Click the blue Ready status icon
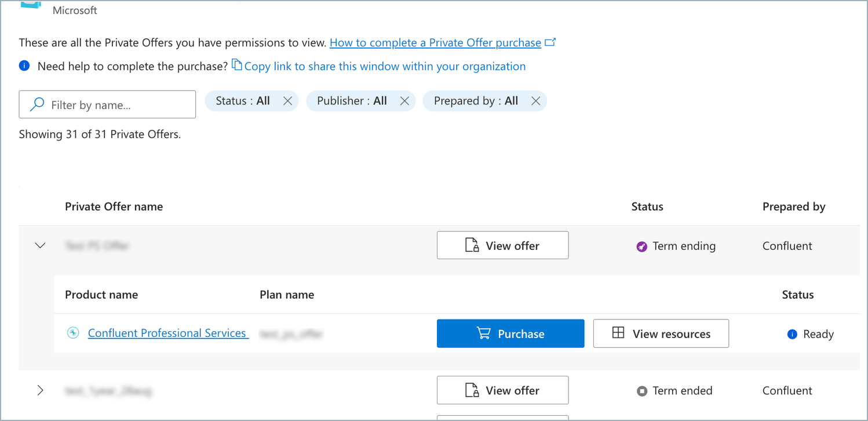The height and width of the screenshot is (421, 868). (792, 334)
